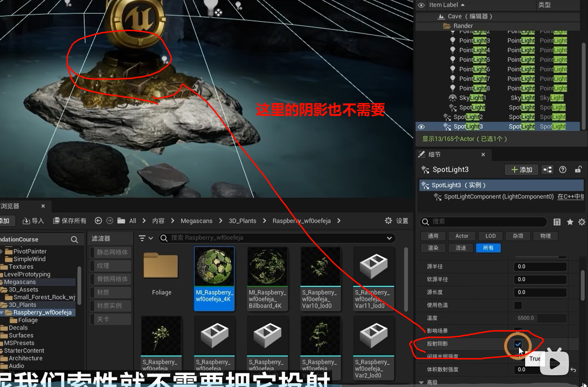
Task: Open property matrix table icon
Action: [x=557, y=222]
